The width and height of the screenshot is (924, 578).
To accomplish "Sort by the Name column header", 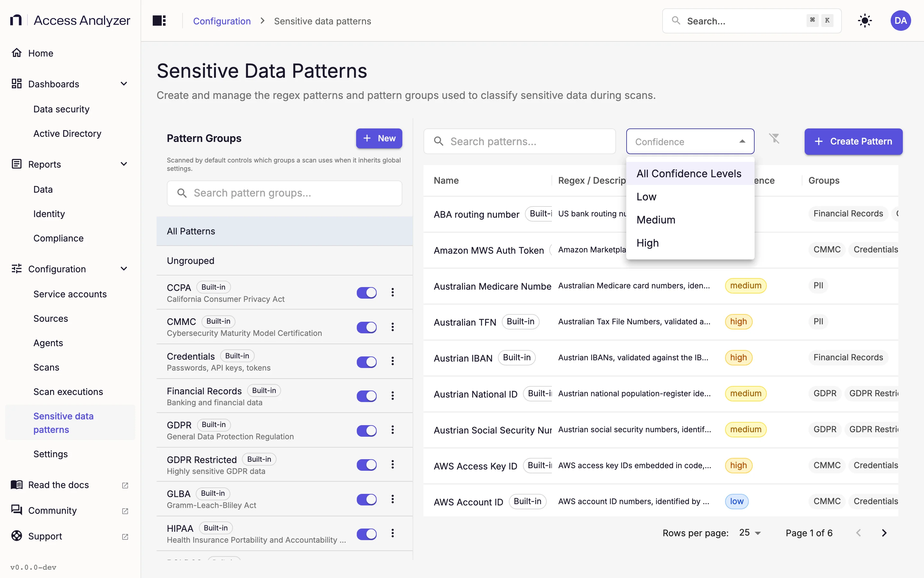I will pyautogui.click(x=446, y=180).
